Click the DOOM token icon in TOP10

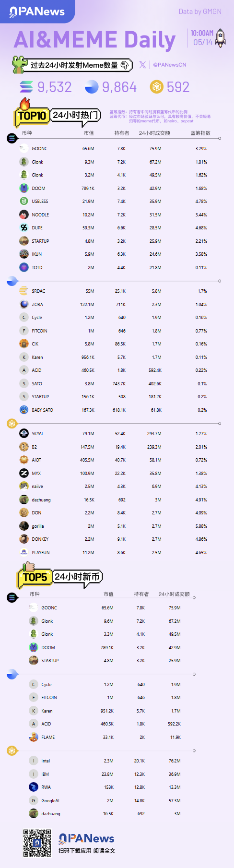pyautogui.click(x=24, y=188)
